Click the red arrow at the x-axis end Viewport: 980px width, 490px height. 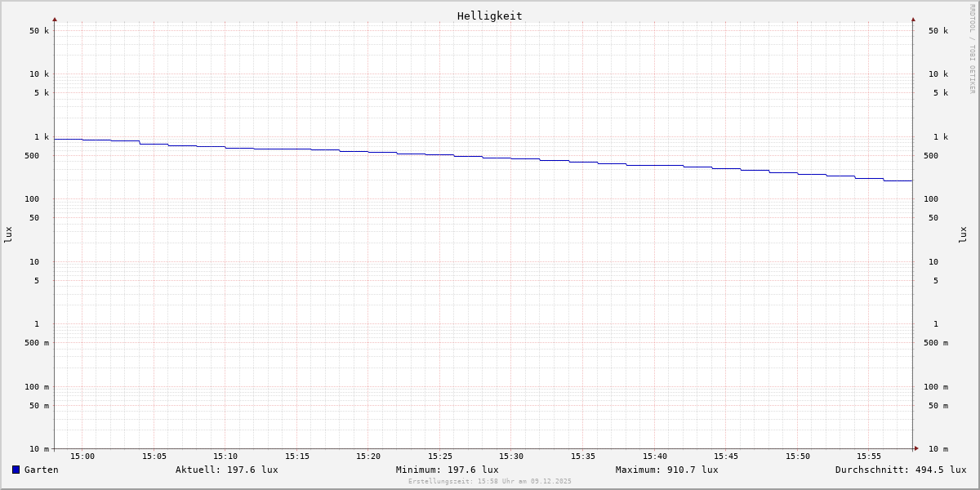click(916, 448)
